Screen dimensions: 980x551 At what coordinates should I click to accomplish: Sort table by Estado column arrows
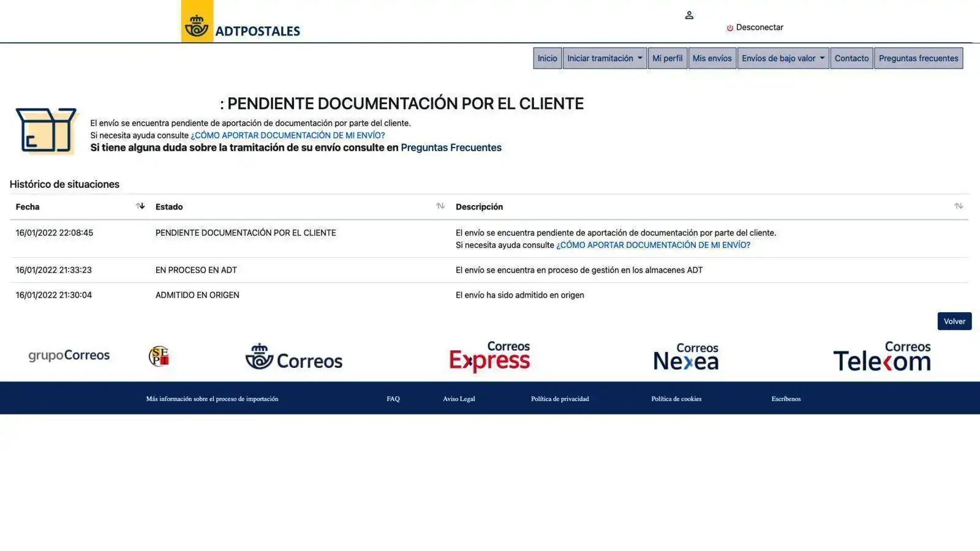tap(440, 206)
